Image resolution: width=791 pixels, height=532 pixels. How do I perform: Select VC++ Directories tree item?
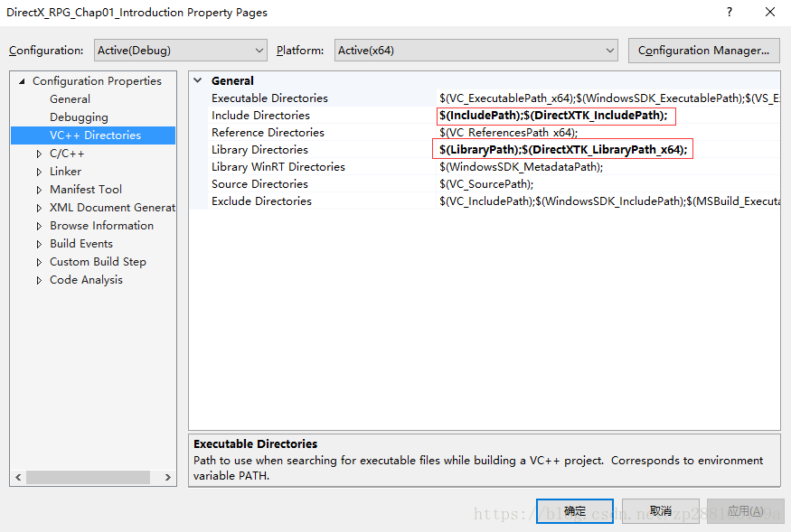click(93, 135)
